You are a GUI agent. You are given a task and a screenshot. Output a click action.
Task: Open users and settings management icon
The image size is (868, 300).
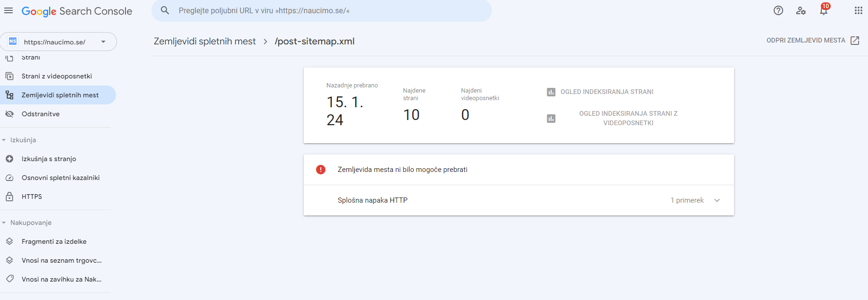(801, 10)
